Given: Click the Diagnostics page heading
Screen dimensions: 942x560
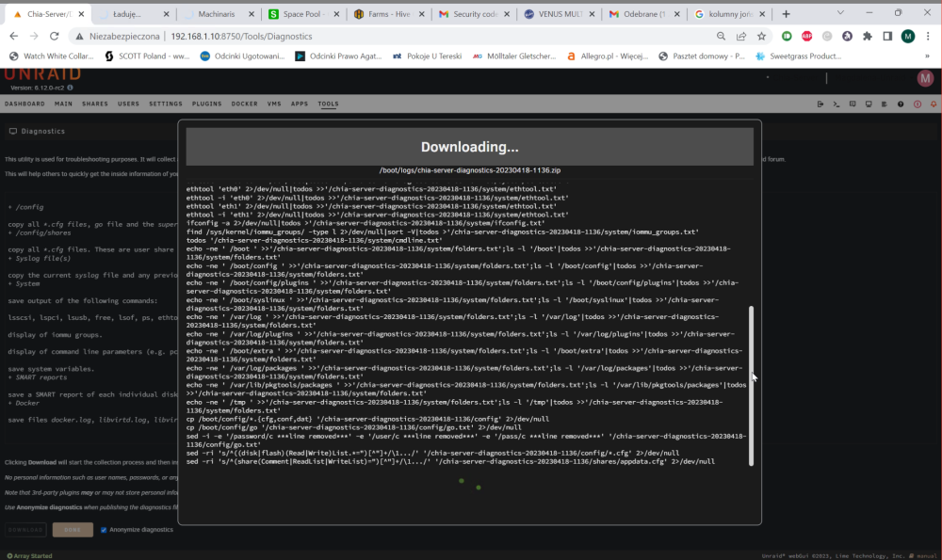Looking at the screenshot, I should [x=42, y=131].
